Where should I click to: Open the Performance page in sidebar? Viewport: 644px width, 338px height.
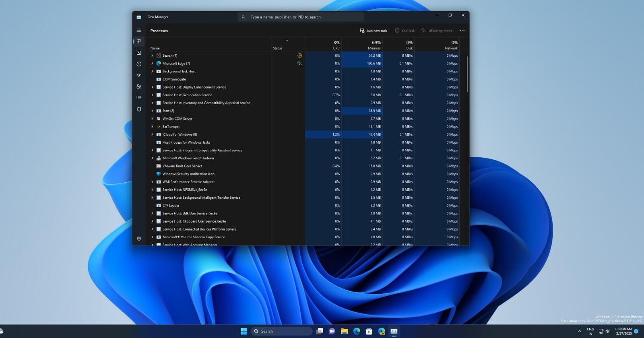click(139, 53)
